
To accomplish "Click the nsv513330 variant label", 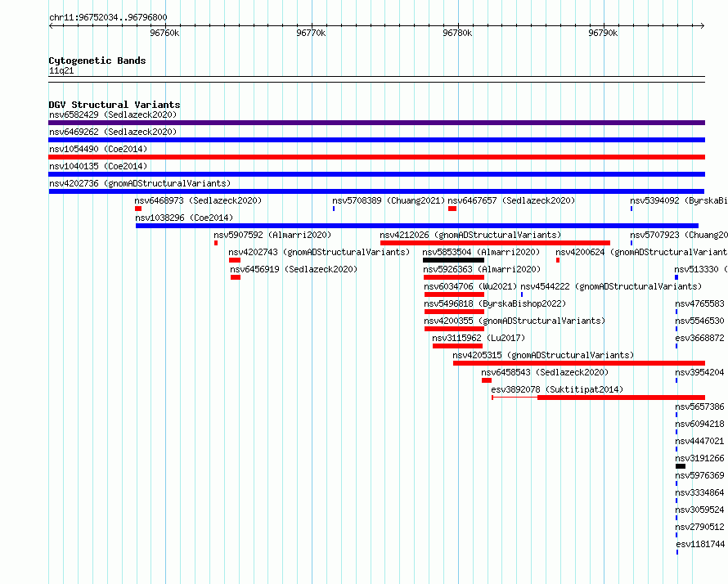I will (701, 269).
